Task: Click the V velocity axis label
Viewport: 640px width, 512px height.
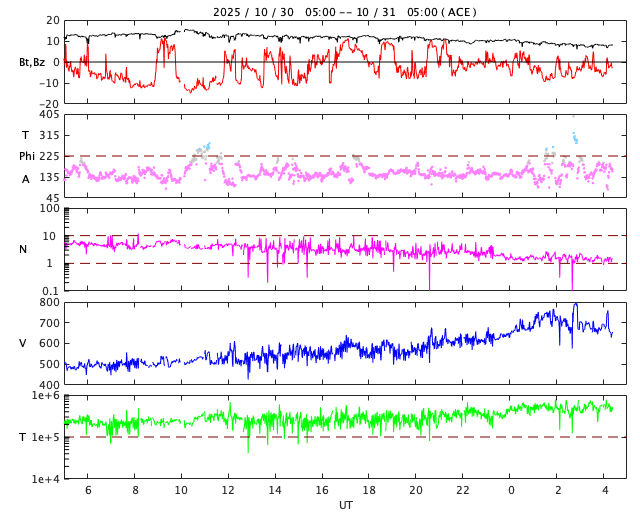Action: [x=23, y=343]
